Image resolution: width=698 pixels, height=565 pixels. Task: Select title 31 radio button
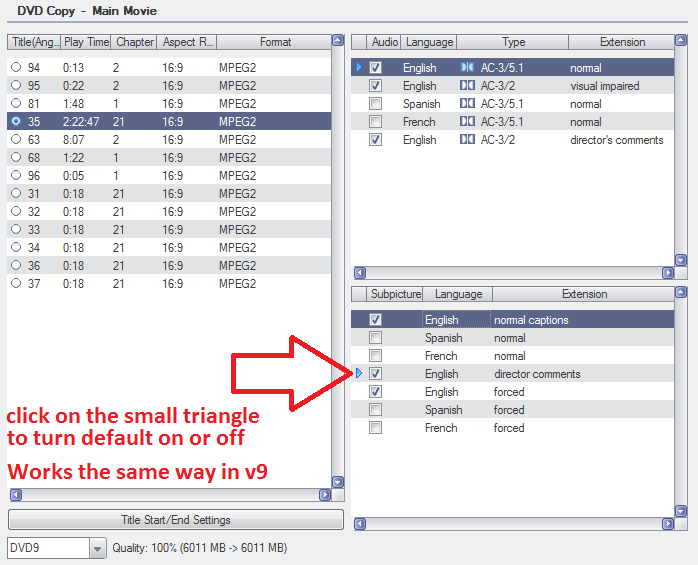click(16, 193)
